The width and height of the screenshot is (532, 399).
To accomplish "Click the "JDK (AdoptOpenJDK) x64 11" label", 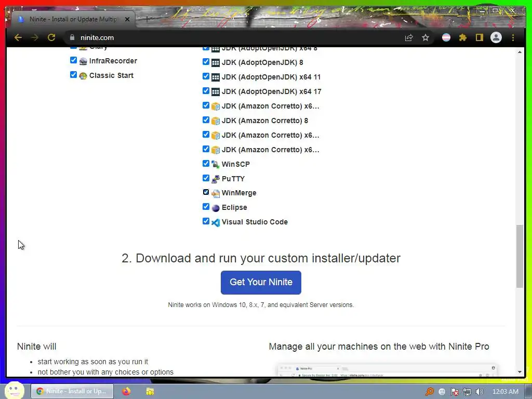I will pos(271,77).
